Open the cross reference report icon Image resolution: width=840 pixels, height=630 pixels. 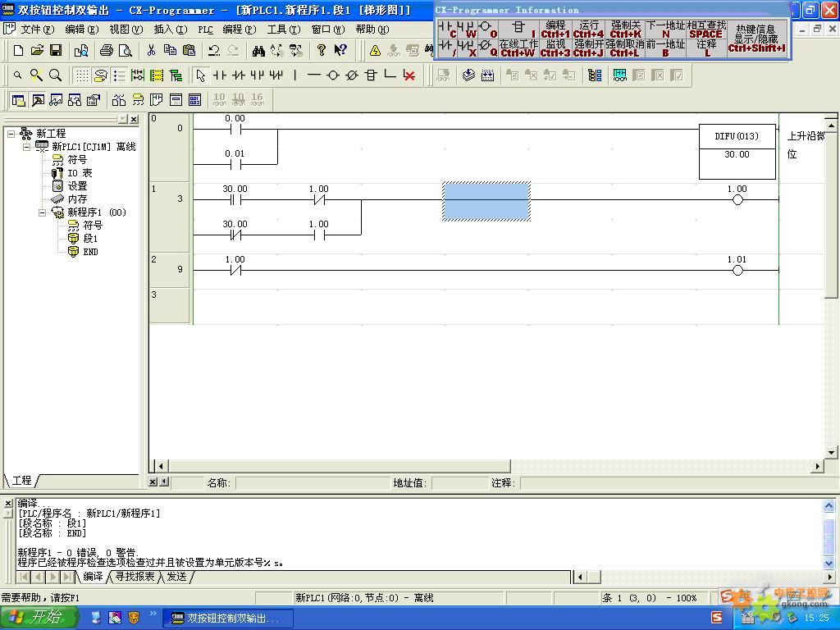click(75, 99)
